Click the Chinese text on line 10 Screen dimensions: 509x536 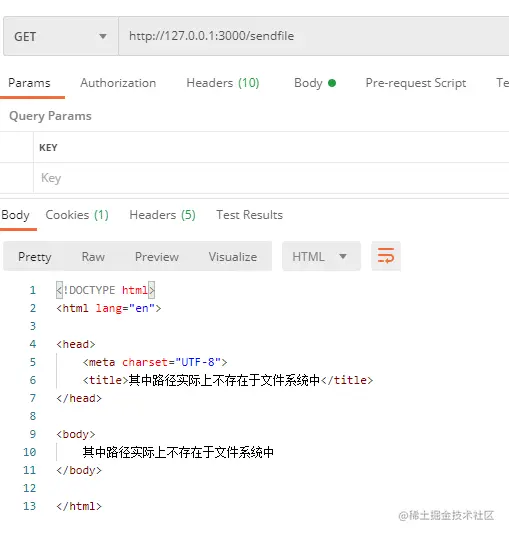tap(178, 452)
